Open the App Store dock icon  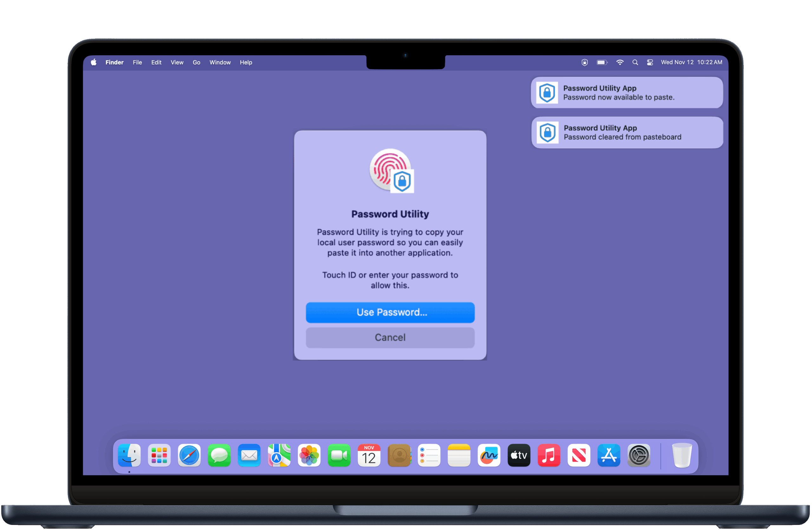click(609, 455)
